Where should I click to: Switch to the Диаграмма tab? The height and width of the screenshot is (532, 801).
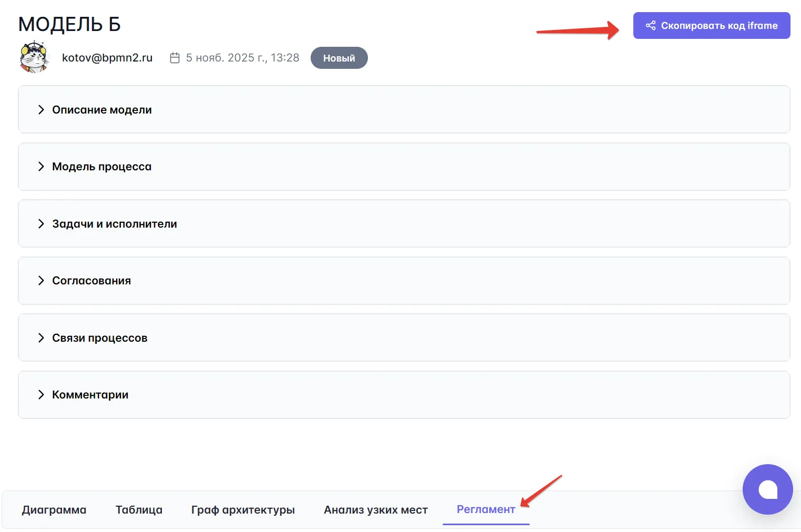[54, 510]
